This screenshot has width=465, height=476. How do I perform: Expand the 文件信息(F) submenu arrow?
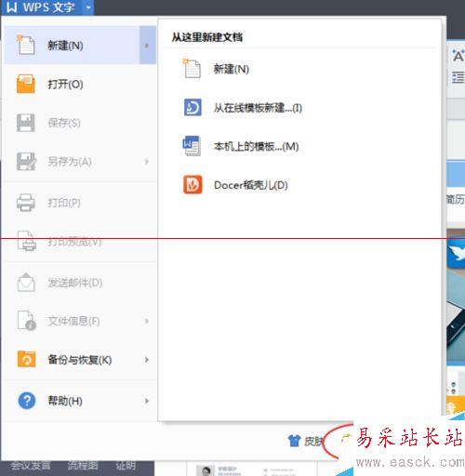[147, 321]
